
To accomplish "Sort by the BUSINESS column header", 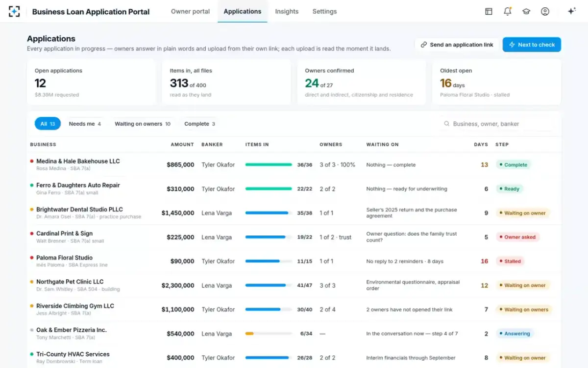I will (x=43, y=145).
